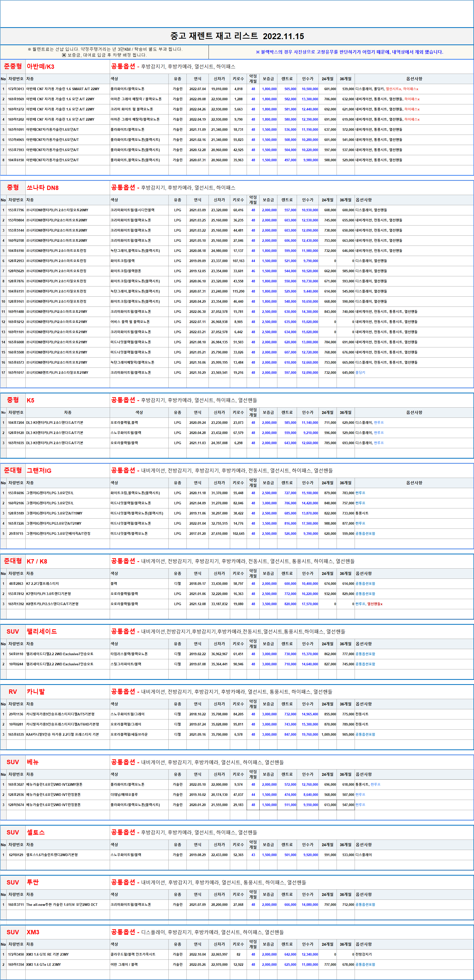
Task: Select car number 153호6696
Action: coord(16,493)
